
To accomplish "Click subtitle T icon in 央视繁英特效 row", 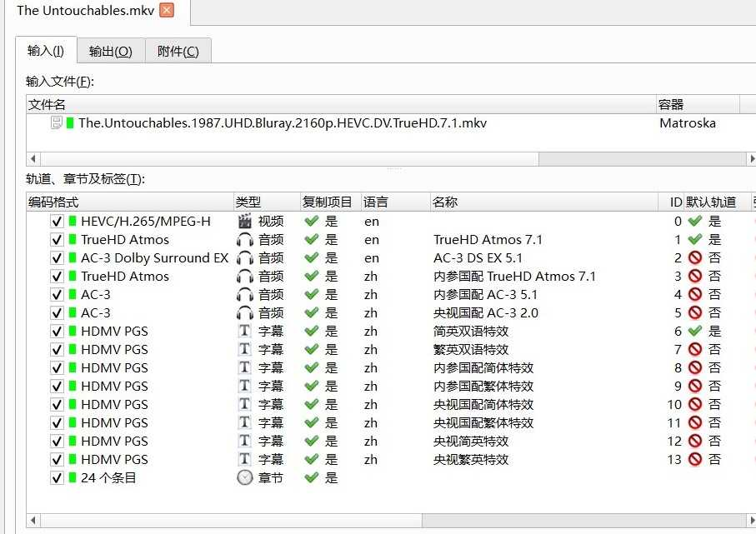I will point(245,459).
